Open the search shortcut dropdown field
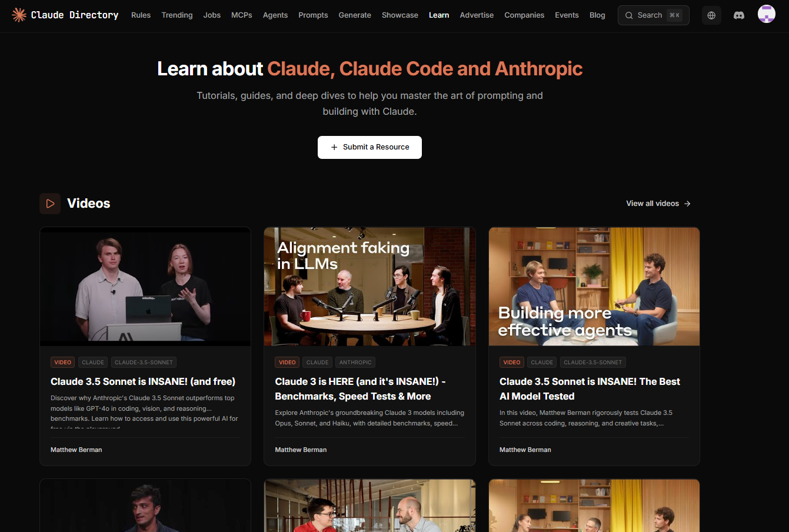The width and height of the screenshot is (789, 532). coord(653,15)
